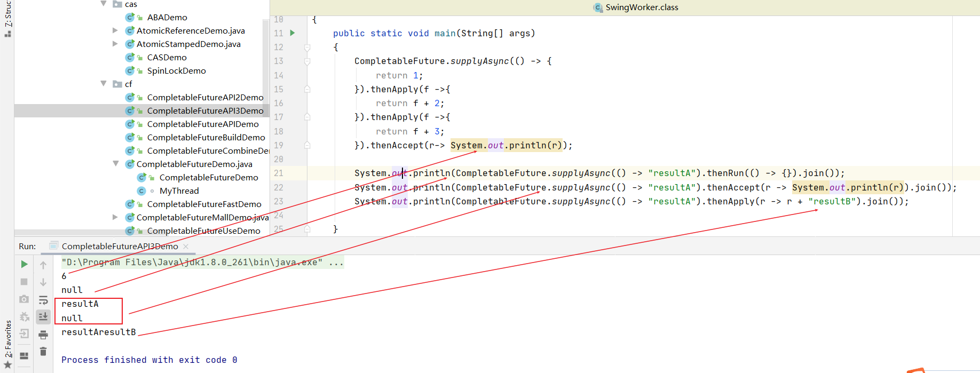This screenshot has height=373, width=980.
Task: Select the SwingWorker.class editor tab
Action: click(x=636, y=7)
